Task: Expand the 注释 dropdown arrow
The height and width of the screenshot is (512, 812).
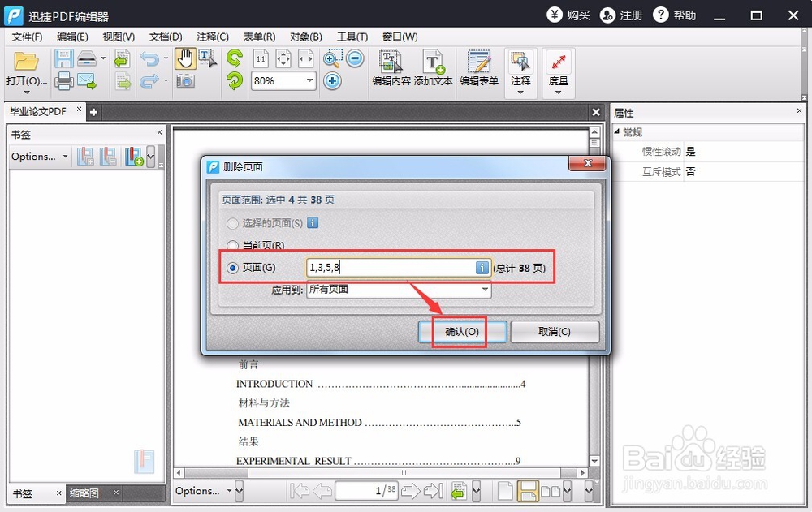Action: (520, 93)
